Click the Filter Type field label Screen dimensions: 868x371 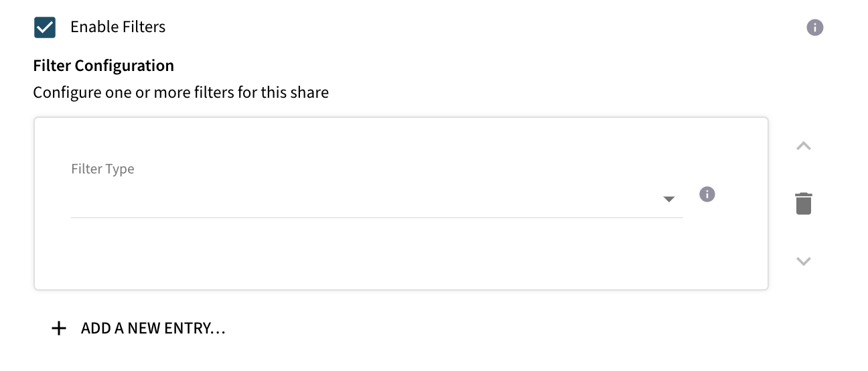click(x=102, y=169)
